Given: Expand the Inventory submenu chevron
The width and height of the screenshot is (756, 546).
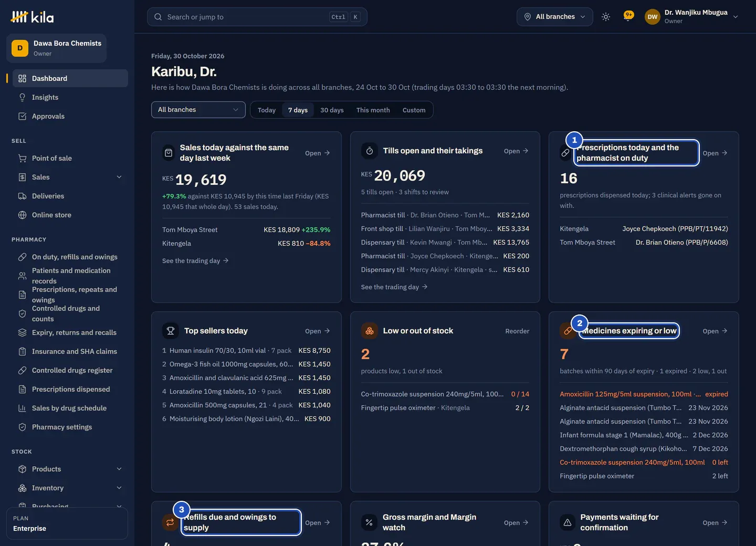Looking at the screenshot, I should pos(119,488).
